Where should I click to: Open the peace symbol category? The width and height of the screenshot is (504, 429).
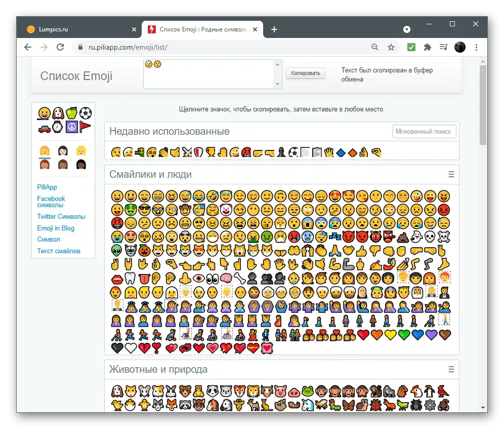pos(72,127)
